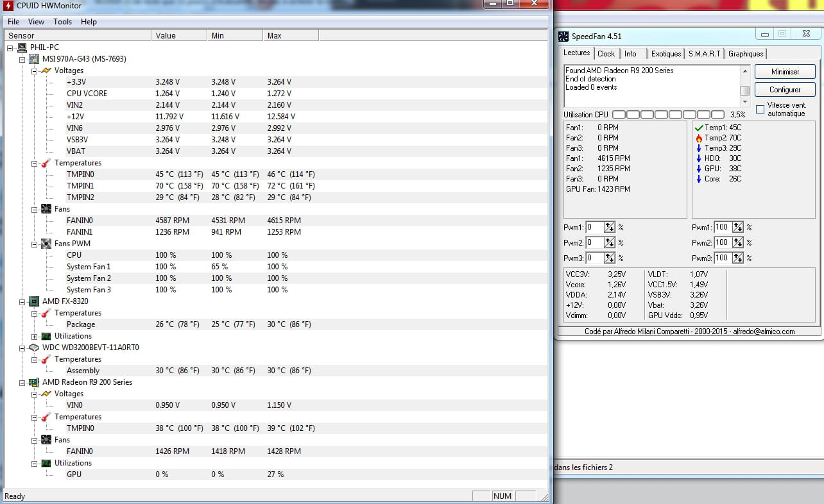Collapse the MSI motherboard Voltages node
This screenshot has width=824, height=504.
coord(35,71)
